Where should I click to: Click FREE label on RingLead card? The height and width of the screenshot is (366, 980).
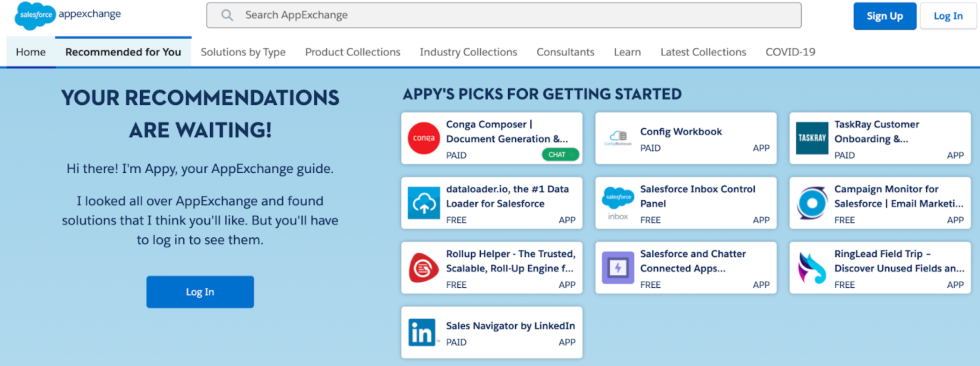click(x=844, y=285)
